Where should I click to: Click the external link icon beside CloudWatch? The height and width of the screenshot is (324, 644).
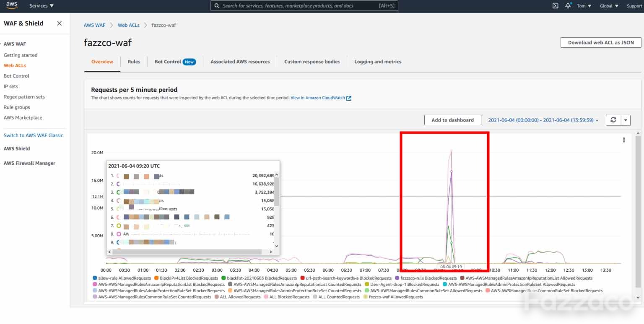coord(349,98)
